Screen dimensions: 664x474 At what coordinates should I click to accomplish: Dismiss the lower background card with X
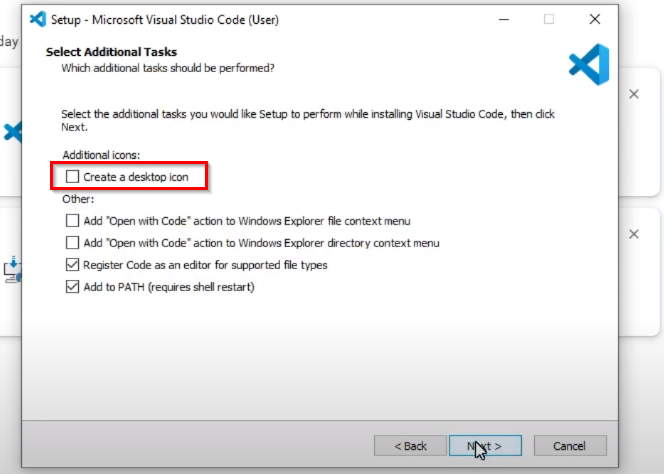[633, 234]
